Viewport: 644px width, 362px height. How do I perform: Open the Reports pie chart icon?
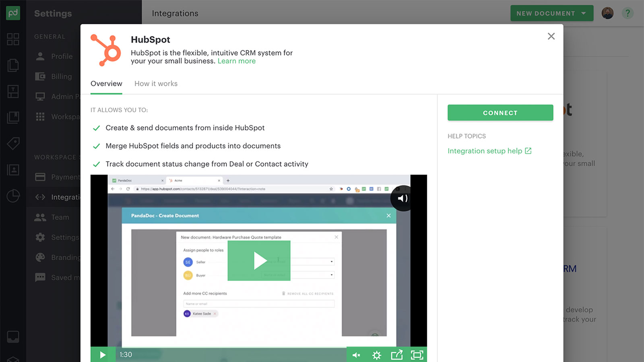click(x=13, y=196)
